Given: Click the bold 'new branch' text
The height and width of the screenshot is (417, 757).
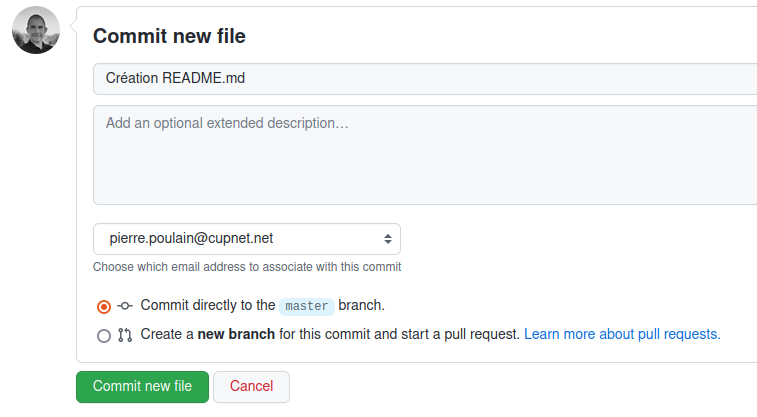Looking at the screenshot, I should click(236, 334).
